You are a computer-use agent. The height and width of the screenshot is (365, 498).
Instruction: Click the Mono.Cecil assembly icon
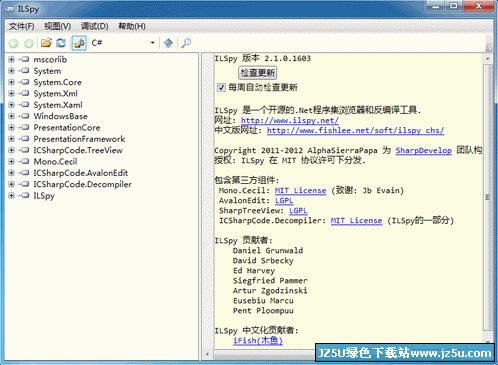(x=25, y=161)
